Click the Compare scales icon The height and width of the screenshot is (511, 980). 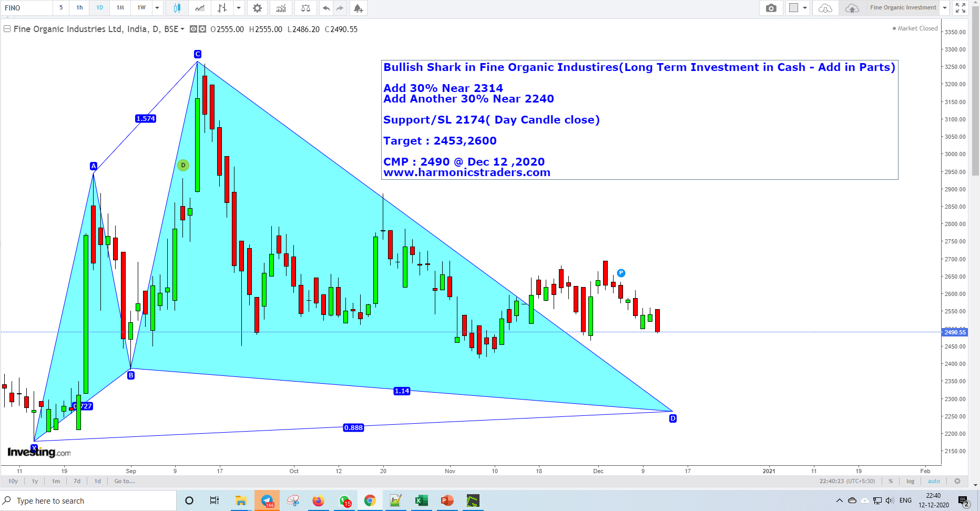305,8
